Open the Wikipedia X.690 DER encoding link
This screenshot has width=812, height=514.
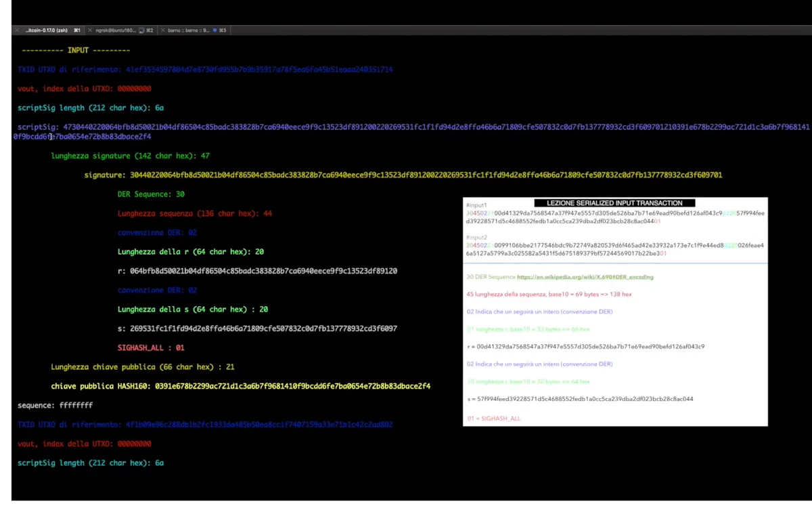585,277
